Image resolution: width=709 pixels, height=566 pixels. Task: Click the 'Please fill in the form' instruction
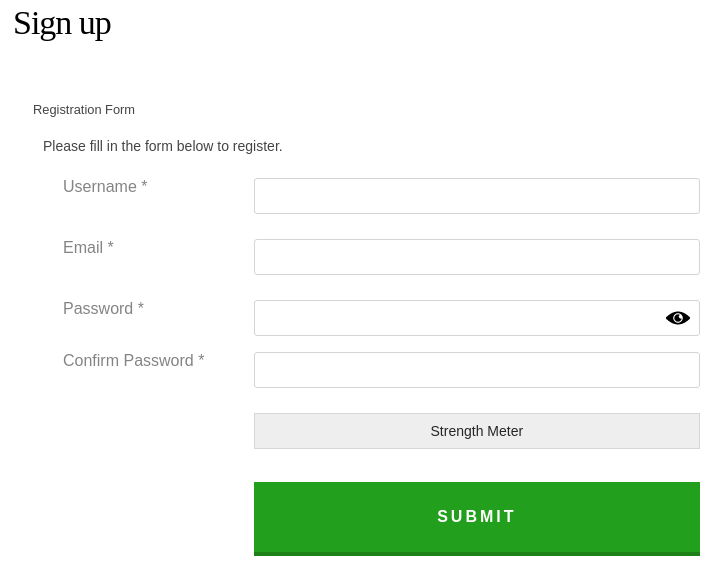162,146
